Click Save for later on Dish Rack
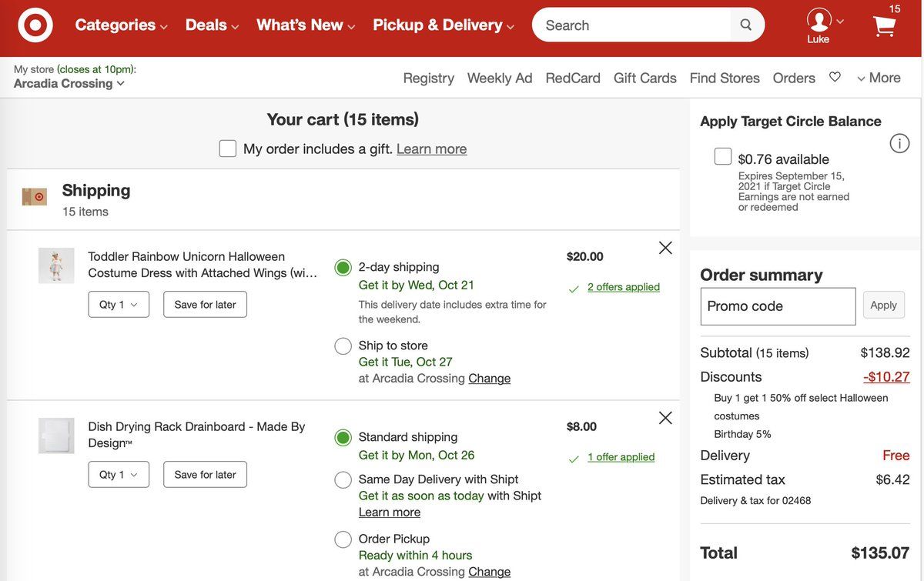 click(x=205, y=475)
